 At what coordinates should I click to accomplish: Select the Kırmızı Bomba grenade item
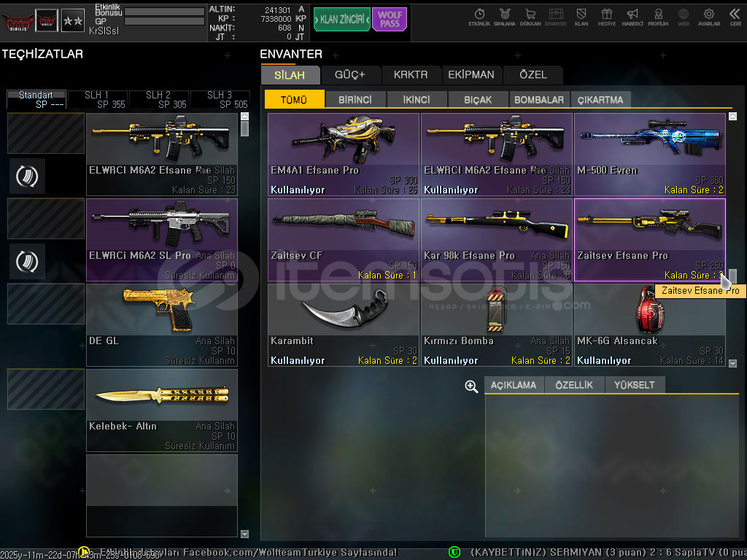point(496,325)
